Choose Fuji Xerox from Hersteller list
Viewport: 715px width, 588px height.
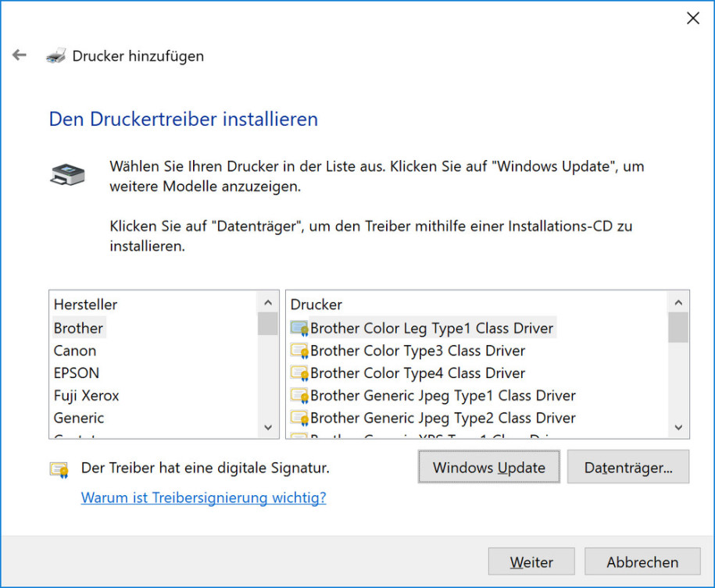point(86,395)
